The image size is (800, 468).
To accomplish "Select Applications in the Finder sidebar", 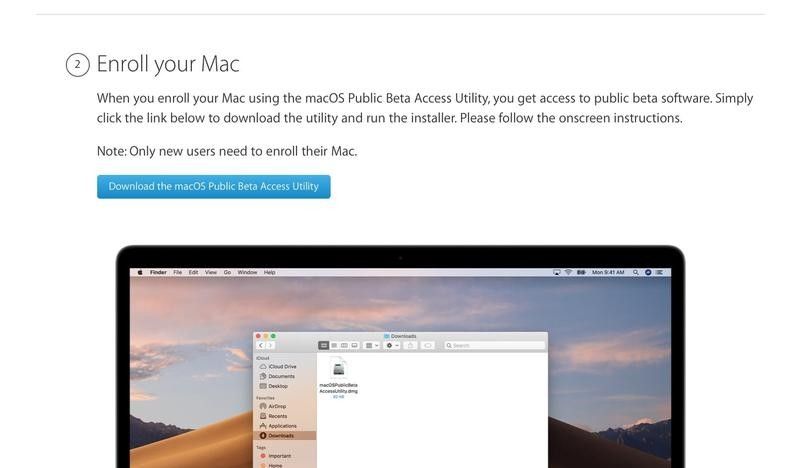I will (278, 426).
